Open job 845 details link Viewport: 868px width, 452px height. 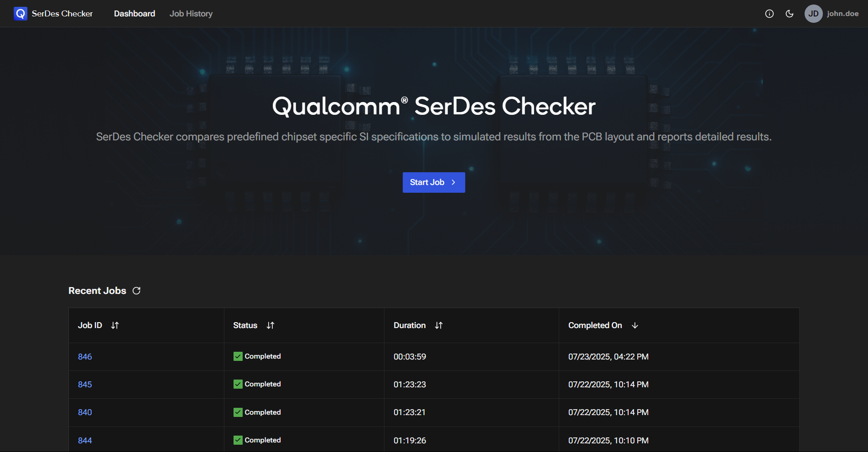tap(85, 385)
